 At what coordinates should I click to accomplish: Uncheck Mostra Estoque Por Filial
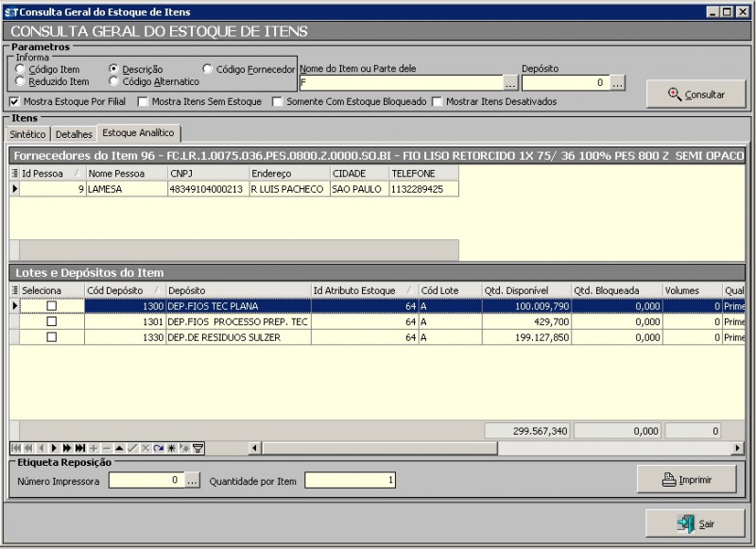(14, 101)
